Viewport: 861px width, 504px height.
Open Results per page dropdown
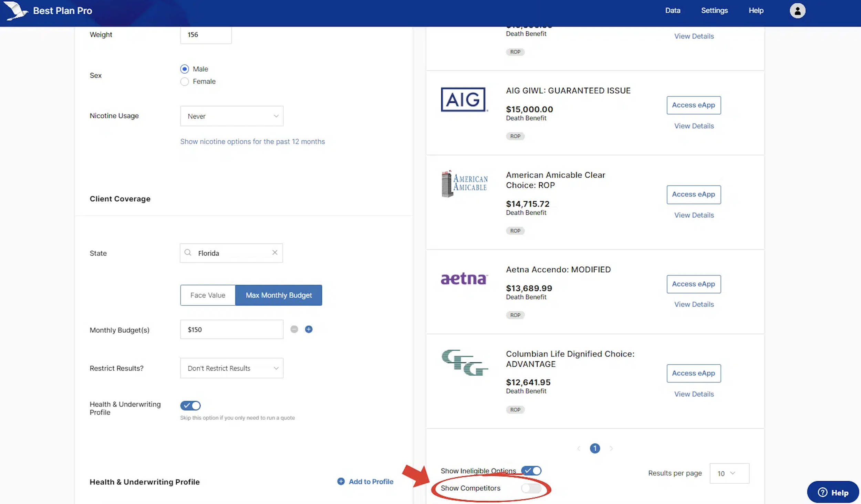(x=729, y=473)
